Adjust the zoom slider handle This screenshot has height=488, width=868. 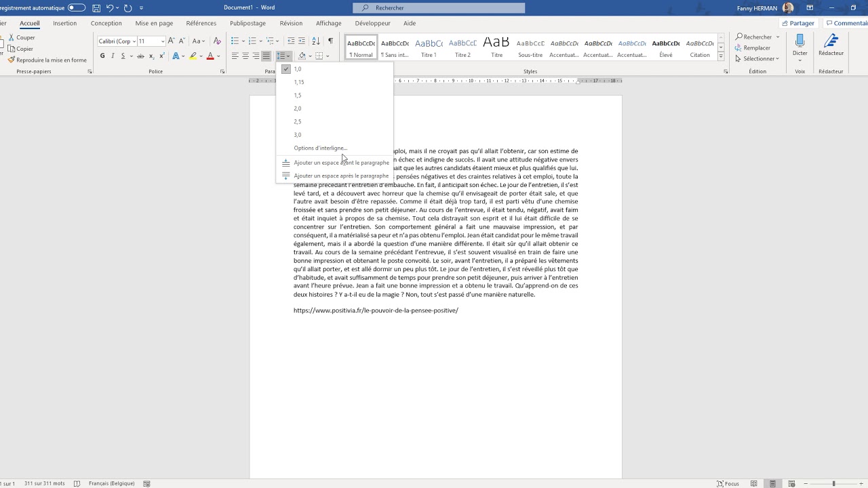(x=833, y=483)
